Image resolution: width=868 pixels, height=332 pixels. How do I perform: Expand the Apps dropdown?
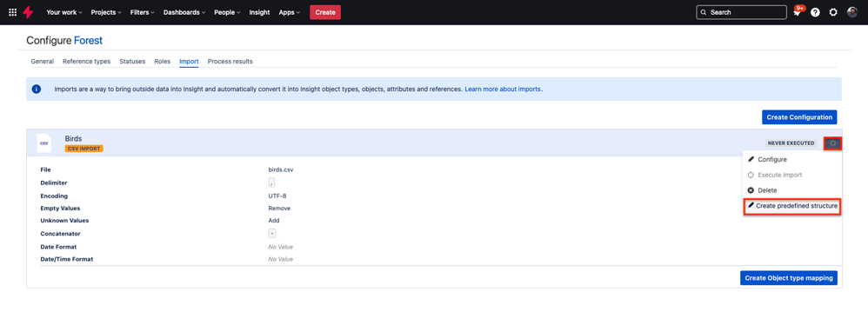pyautogui.click(x=290, y=12)
